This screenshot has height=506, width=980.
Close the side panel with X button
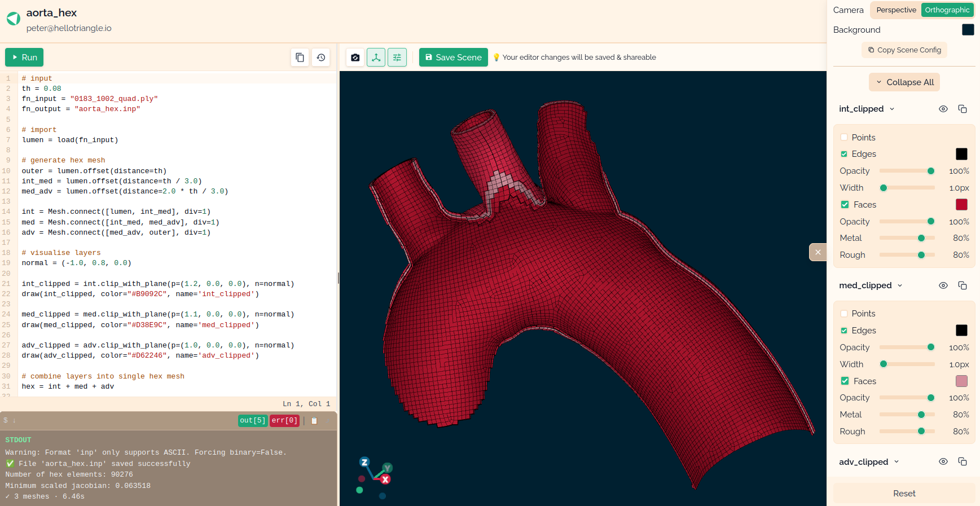coord(818,252)
